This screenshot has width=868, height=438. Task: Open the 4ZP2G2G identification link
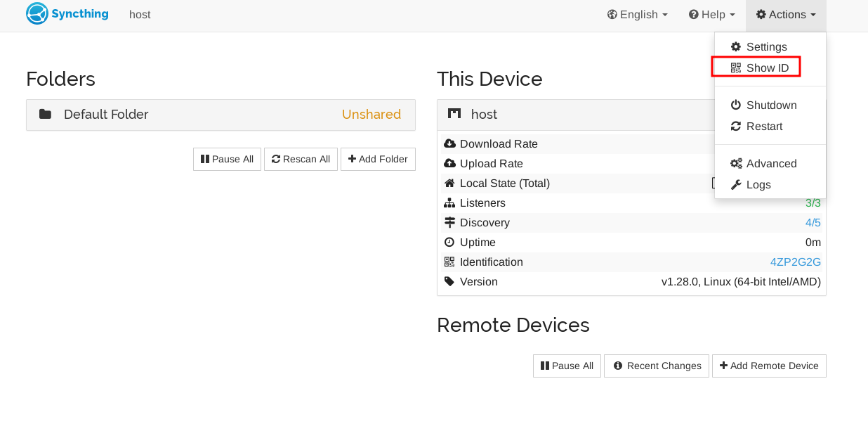[x=795, y=262]
